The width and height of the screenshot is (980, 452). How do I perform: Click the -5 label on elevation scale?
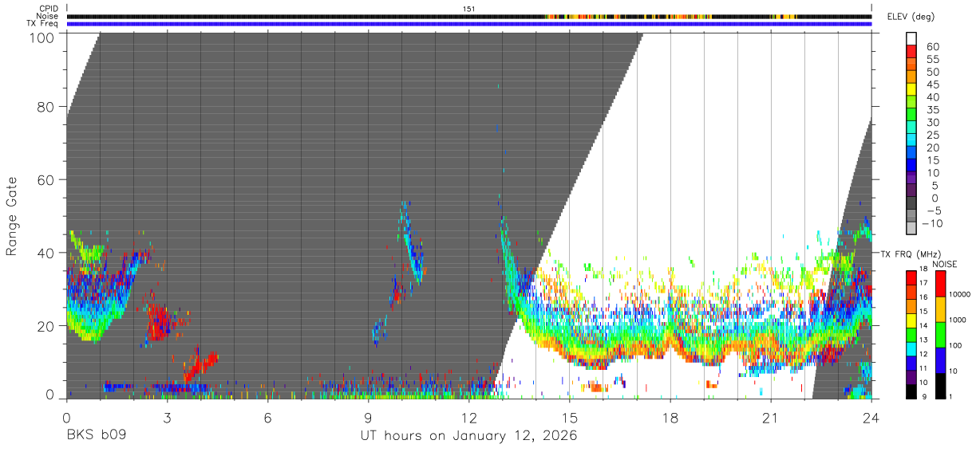click(932, 210)
